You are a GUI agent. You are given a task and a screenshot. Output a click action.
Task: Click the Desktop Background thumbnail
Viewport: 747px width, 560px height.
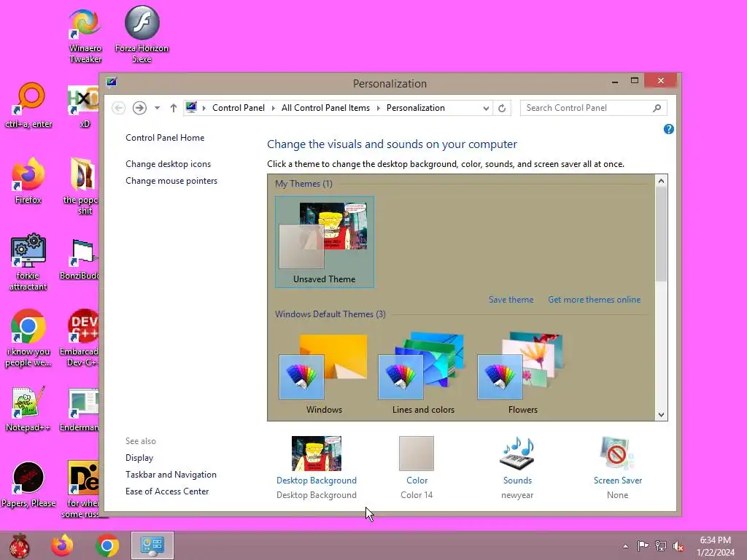click(317, 453)
